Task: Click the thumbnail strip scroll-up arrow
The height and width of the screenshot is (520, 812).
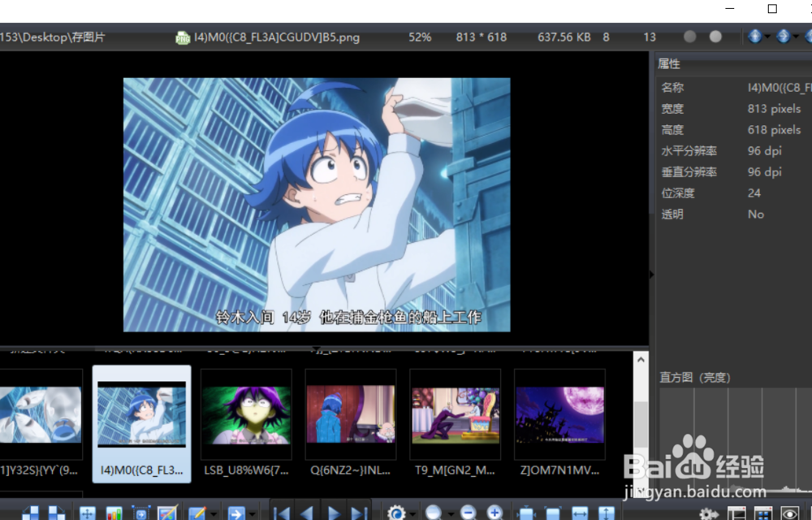Action: coord(641,359)
